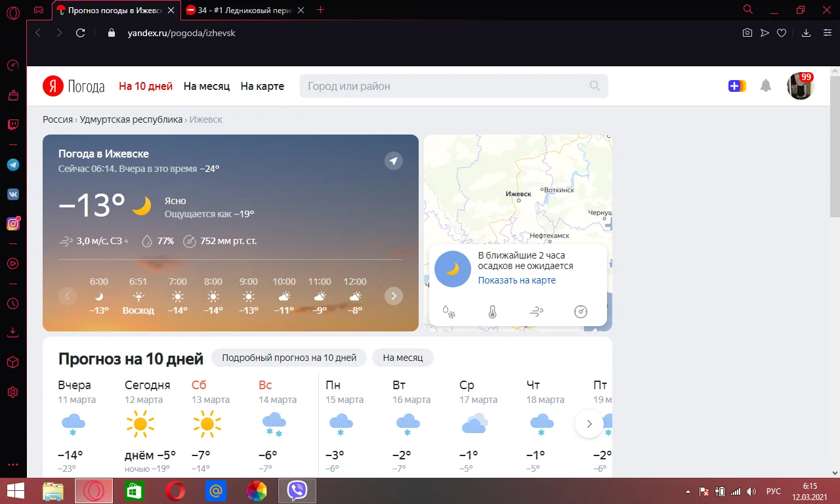The image size is (840, 504).
Task: Click the notification bell icon
Action: pyautogui.click(x=765, y=85)
